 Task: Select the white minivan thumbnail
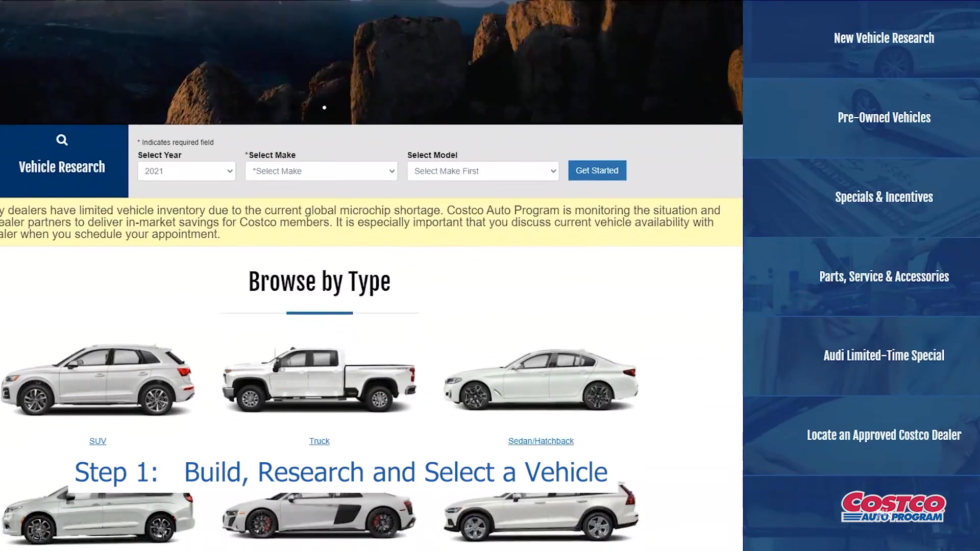click(97, 516)
